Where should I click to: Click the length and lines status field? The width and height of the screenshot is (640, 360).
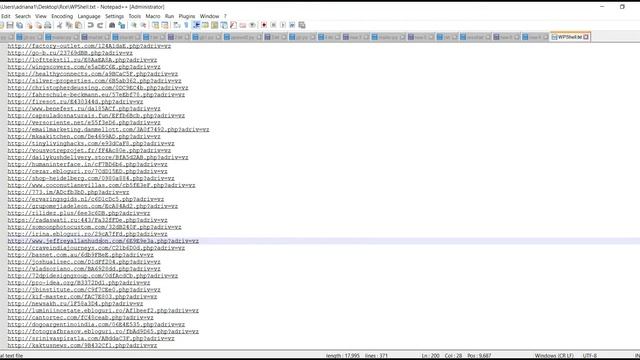(x=357, y=356)
